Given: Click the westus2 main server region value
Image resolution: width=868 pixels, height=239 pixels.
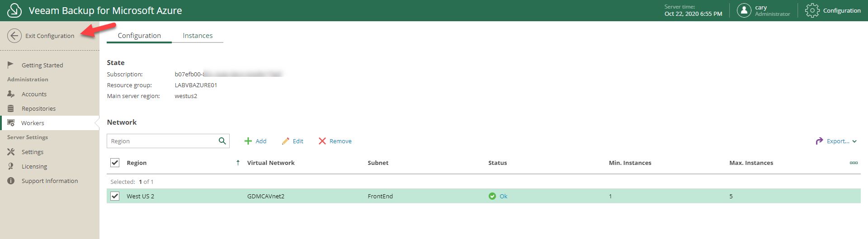Looking at the screenshot, I should [x=186, y=96].
